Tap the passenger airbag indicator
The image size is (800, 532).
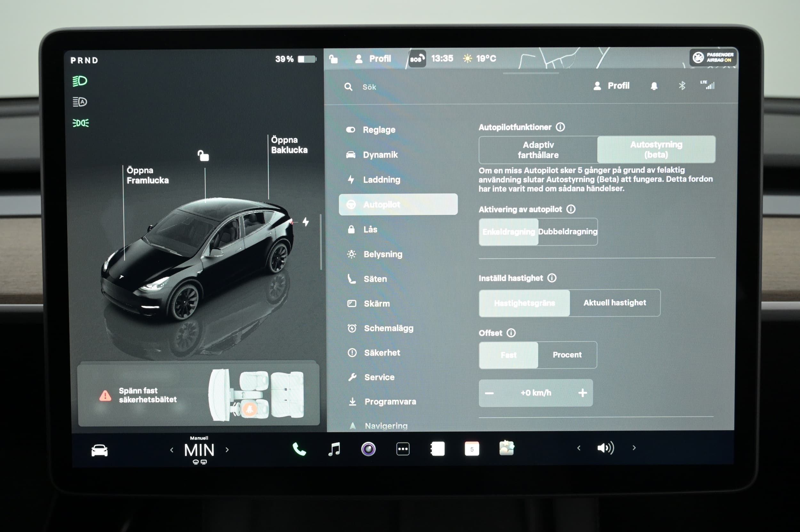coord(713,57)
